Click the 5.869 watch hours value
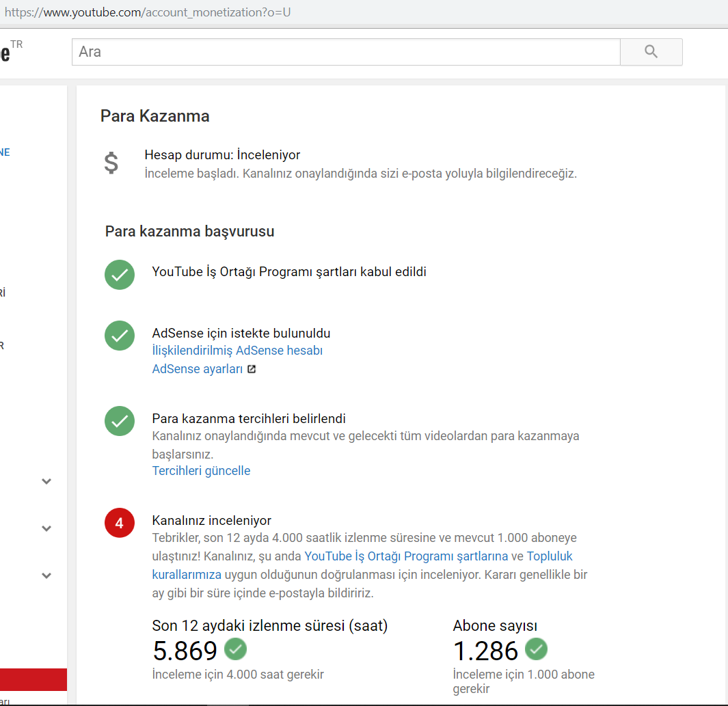Viewport: 728px width, 706px height. tap(185, 651)
